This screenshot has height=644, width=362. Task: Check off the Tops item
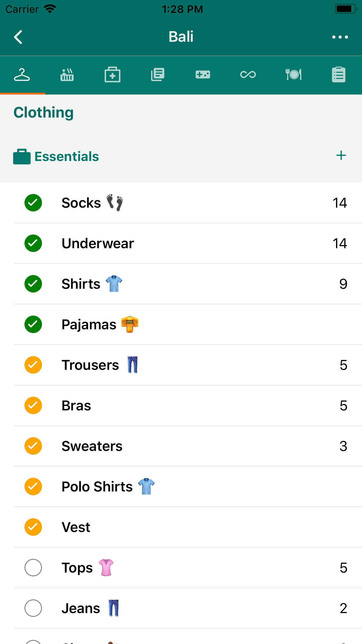click(33, 568)
